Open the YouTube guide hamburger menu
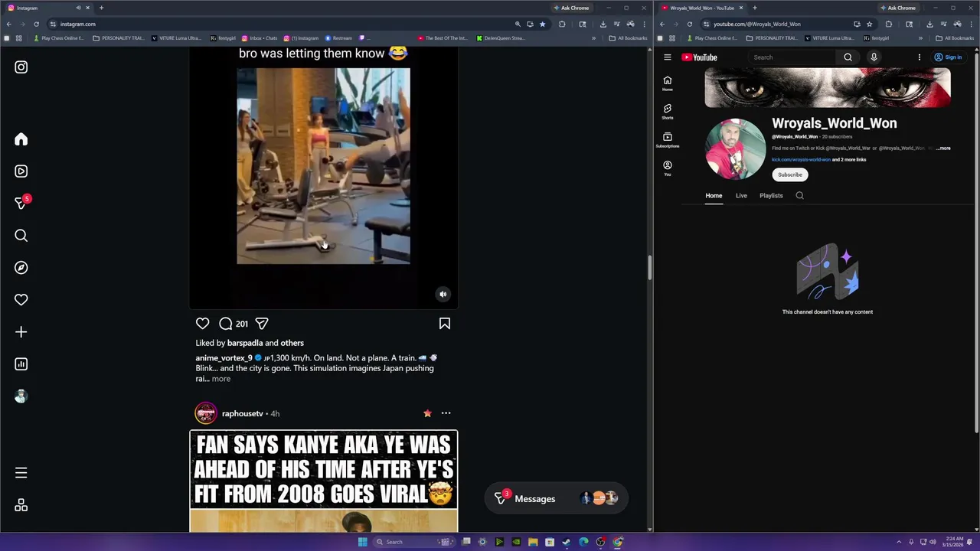This screenshot has height=551, width=980. coord(668,57)
